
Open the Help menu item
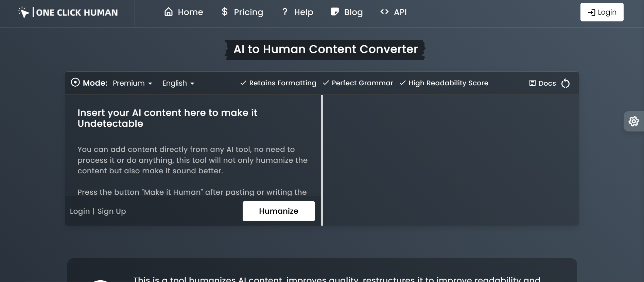(x=298, y=12)
